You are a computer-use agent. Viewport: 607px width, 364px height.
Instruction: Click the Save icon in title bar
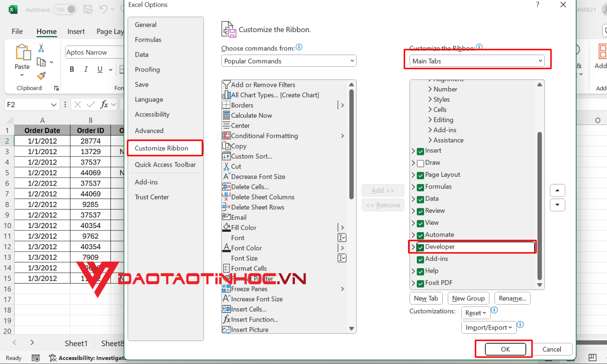[x=88, y=9]
